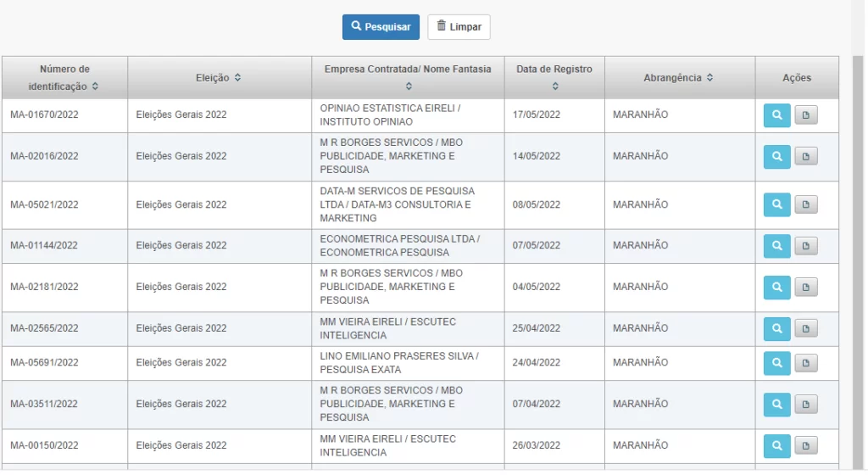The width and height of the screenshot is (868, 475).
Task: Click company DATA-M SERVICOS DE PESQUISA LTDA
Action: 397,198
